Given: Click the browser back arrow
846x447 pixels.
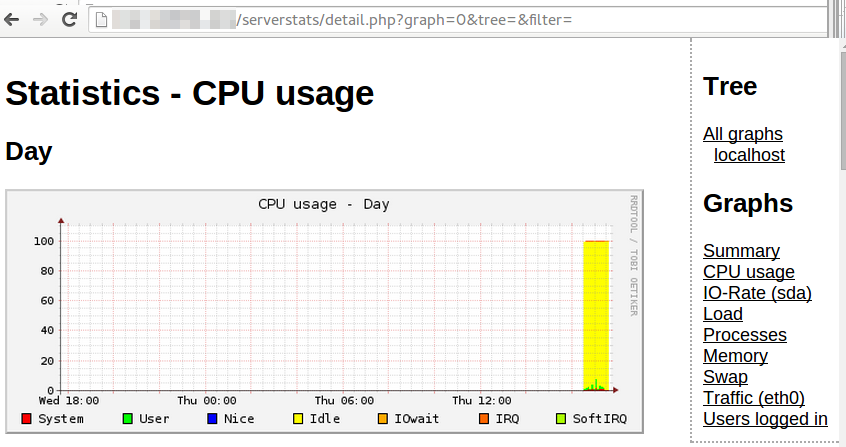Looking at the screenshot, I should (x=11, y=20).
